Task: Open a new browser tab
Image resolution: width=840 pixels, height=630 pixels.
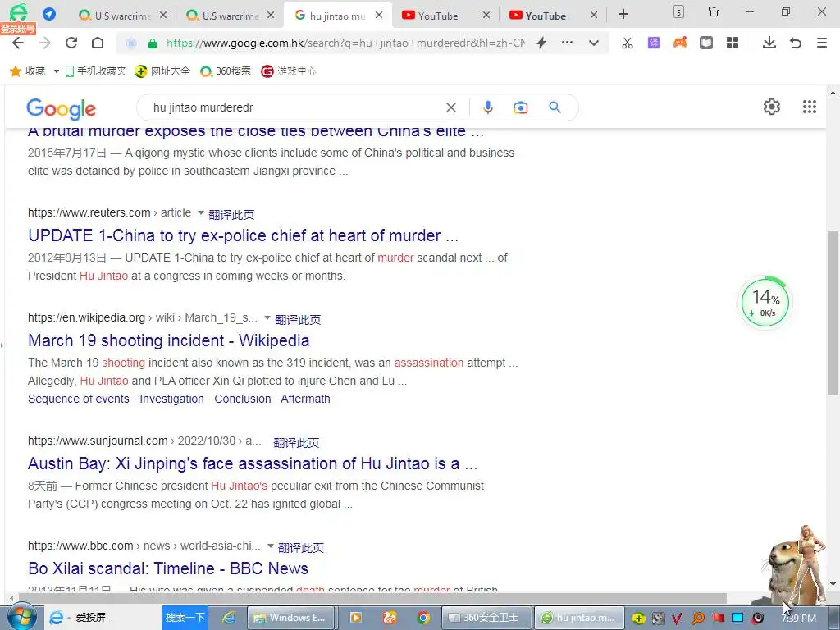Action: coord(623,15)
